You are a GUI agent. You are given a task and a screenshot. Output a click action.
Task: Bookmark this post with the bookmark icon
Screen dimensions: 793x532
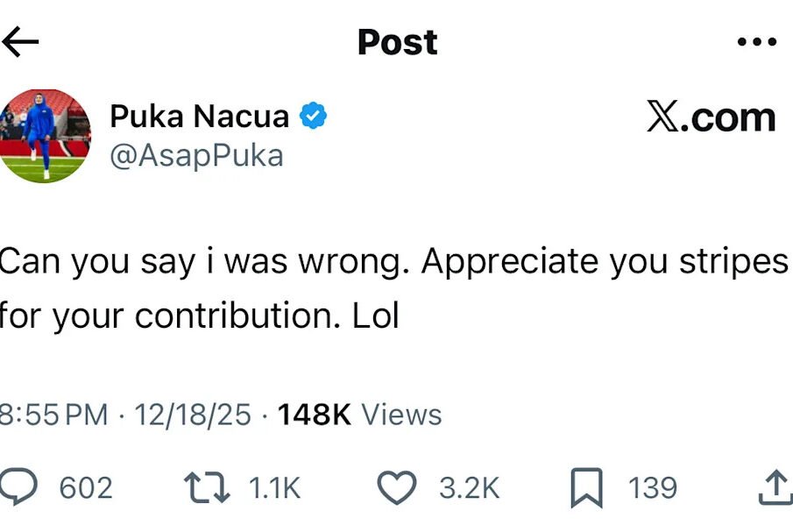click(x=586, y=488)
